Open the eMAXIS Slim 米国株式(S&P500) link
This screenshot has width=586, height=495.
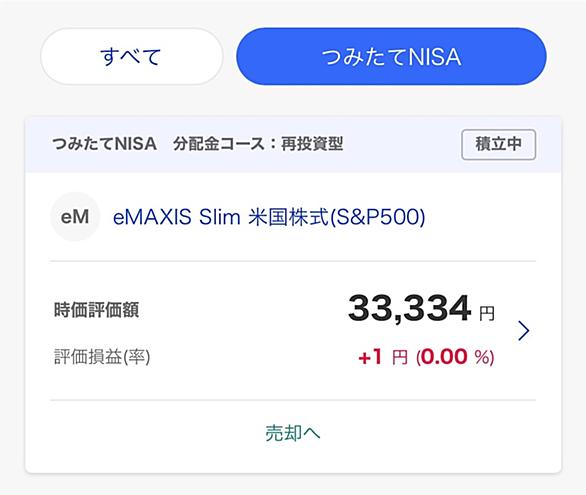[269, 217]
